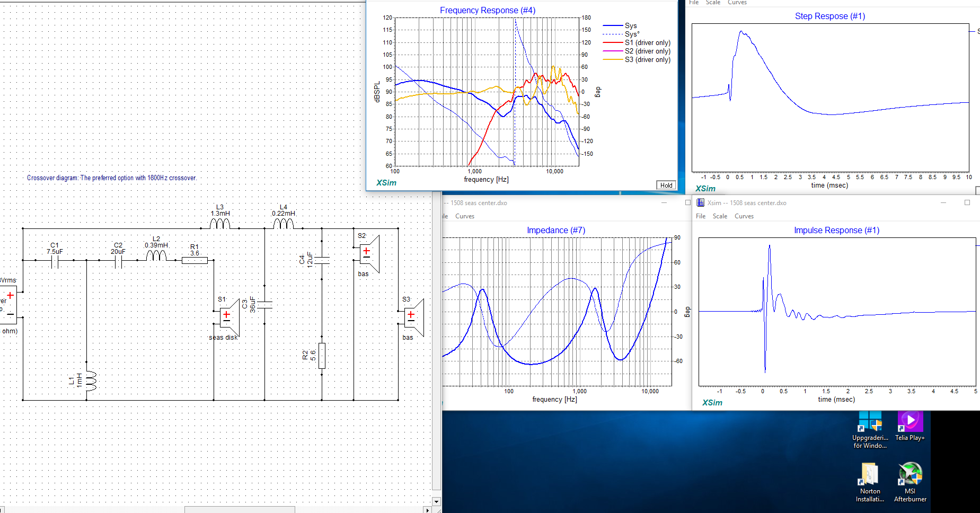Click the S1 (driver only) legend entry
Screen dimensions: 980x513
[647, 43]
